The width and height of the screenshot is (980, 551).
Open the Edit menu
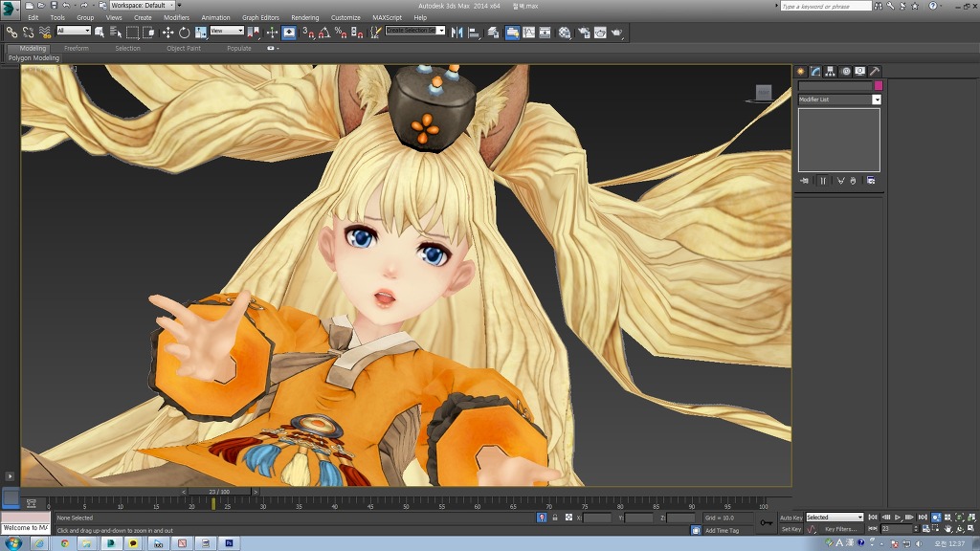click(x=33, y=17)
